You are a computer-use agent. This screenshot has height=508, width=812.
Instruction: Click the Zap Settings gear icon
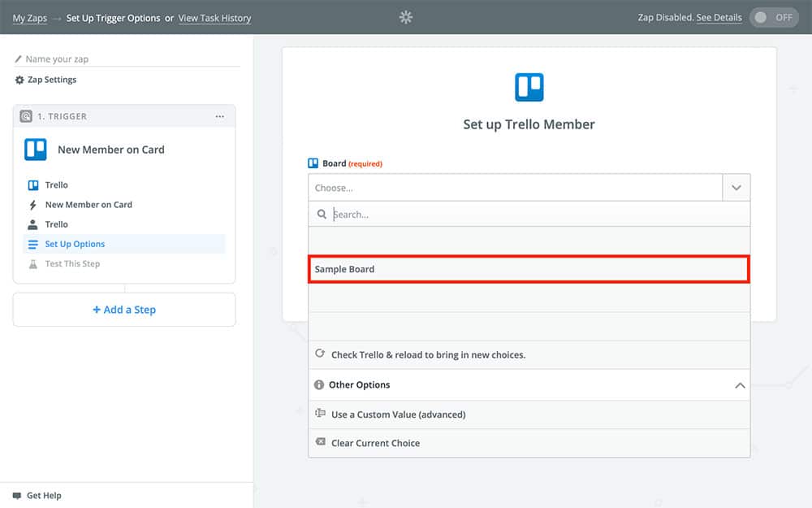tap(19, 80)
